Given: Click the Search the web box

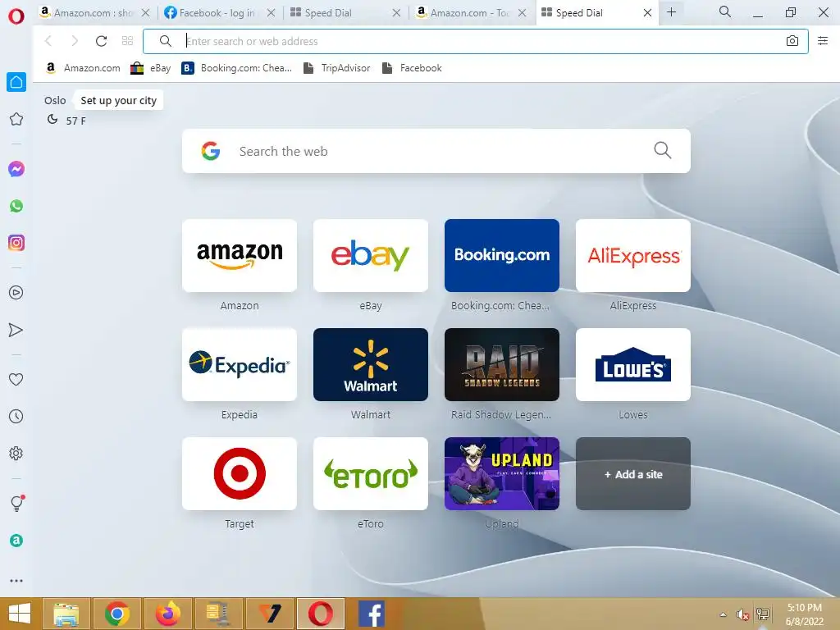Looking at the screenshot, I should pos(436,151).
